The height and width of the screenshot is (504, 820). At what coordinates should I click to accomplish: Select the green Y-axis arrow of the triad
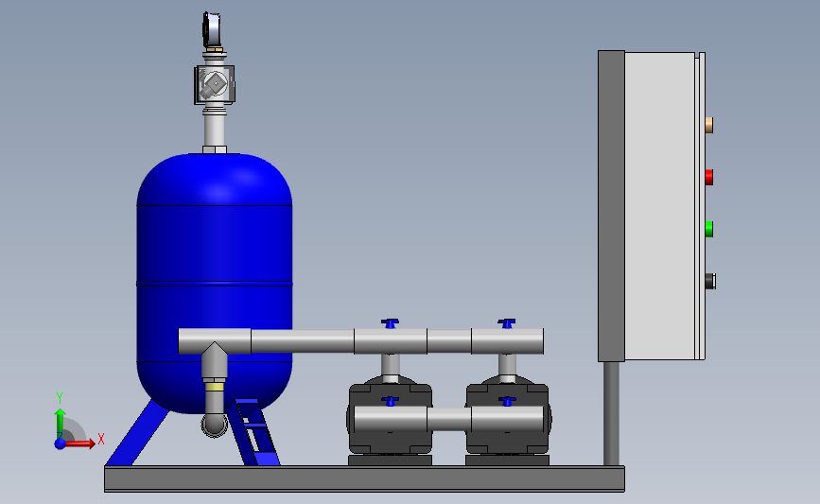tap(61, 423)
